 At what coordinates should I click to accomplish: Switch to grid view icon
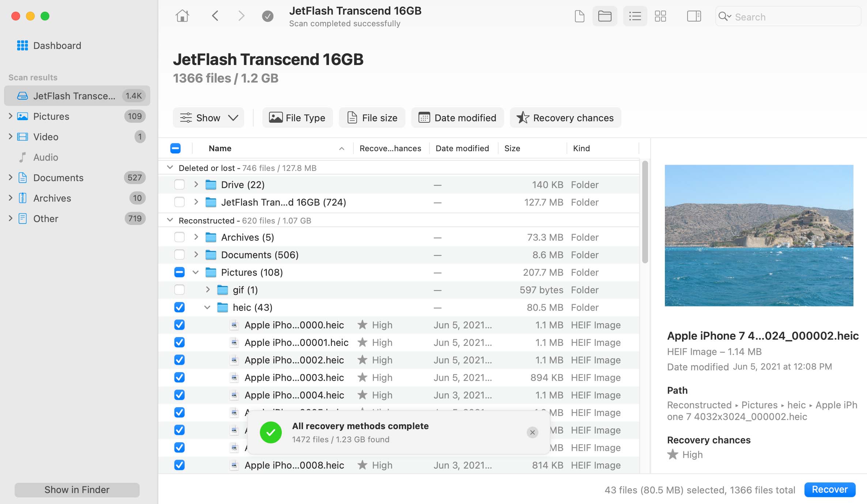click(660, 16)
